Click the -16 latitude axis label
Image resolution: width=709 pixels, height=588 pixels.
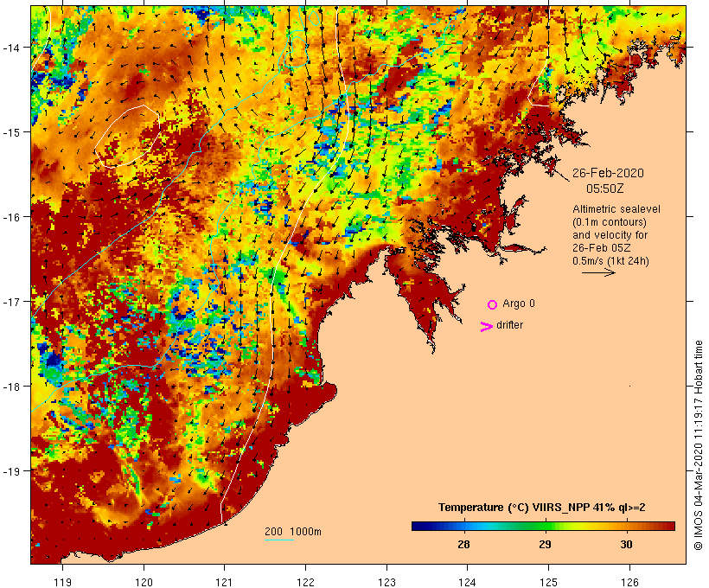pyautogui.click(x=11, y=217)
